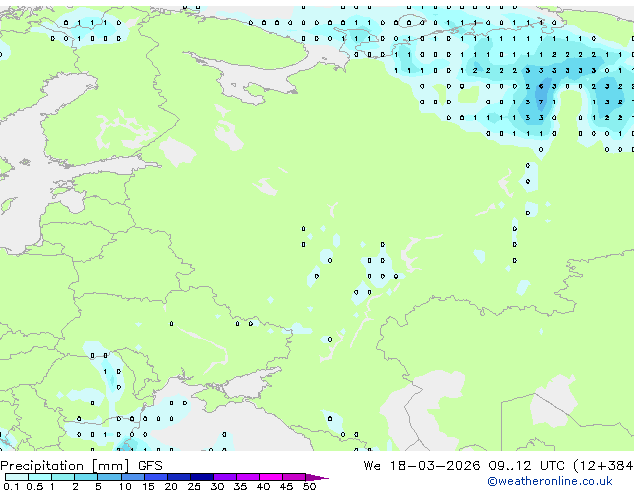
Task: Select the 5–10 mm legend color swatch
Action: pos(109,477)
